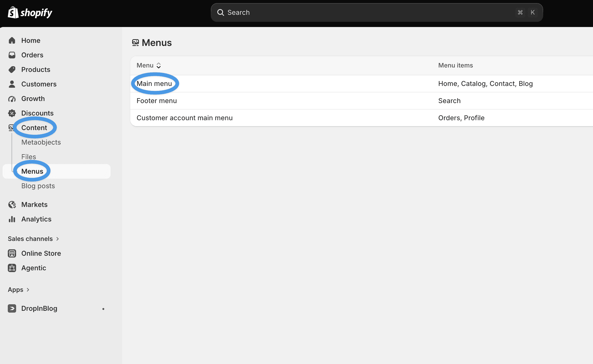The height and width of the screenshot is (364, 593).
Task: Click the Home icon in sidebar
Action: 12,41
